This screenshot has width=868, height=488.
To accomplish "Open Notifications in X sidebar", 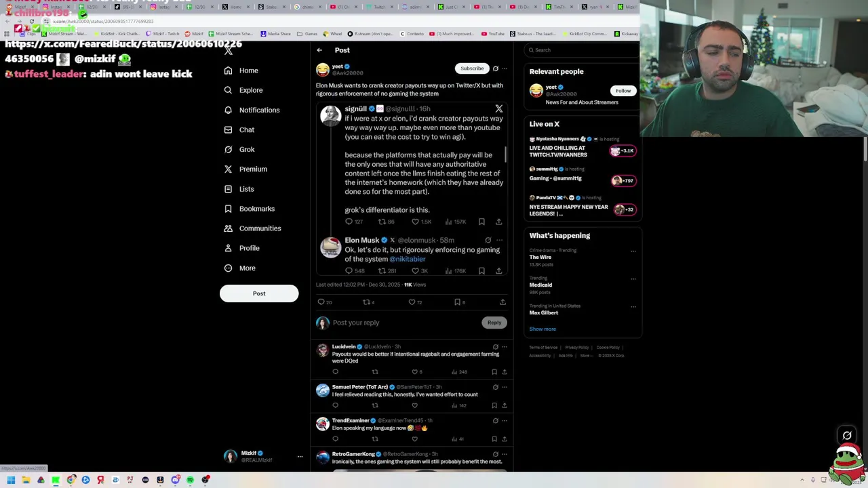I will coord(251,110).
